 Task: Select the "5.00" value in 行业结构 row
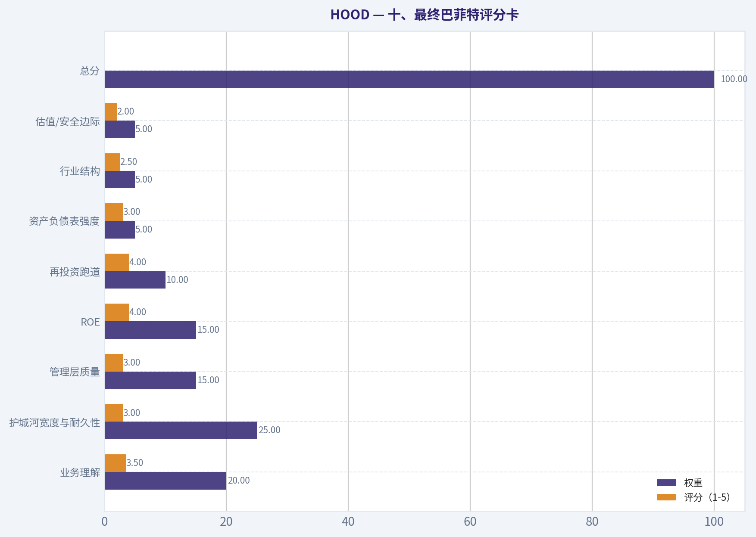144,179
